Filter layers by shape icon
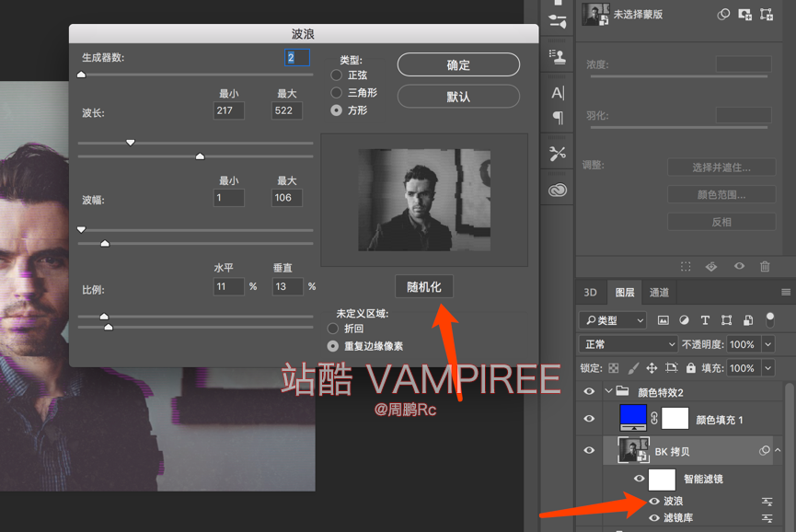 [x=726, y=320]
